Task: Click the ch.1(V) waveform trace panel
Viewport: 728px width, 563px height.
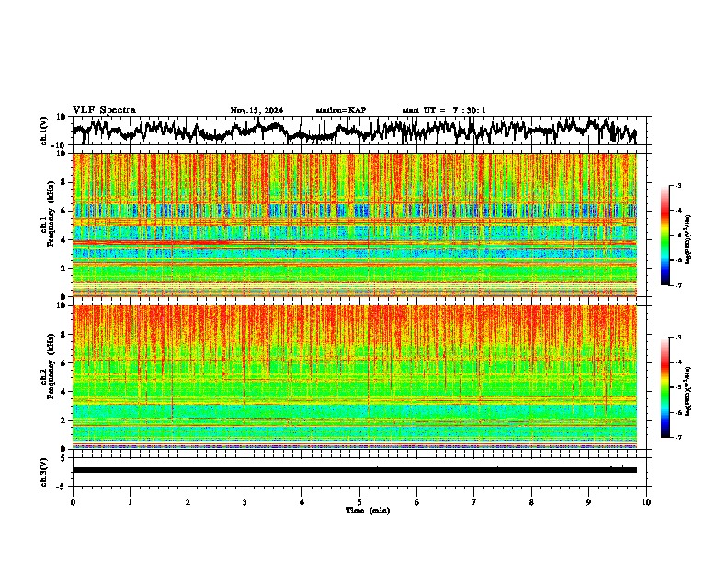Action: [x=361, y=131]
